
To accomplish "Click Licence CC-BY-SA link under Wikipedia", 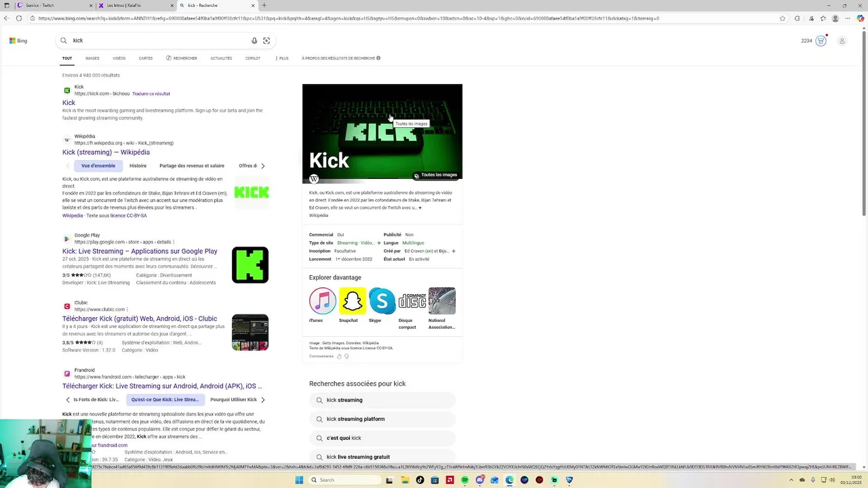I will (x=128, y=216).
